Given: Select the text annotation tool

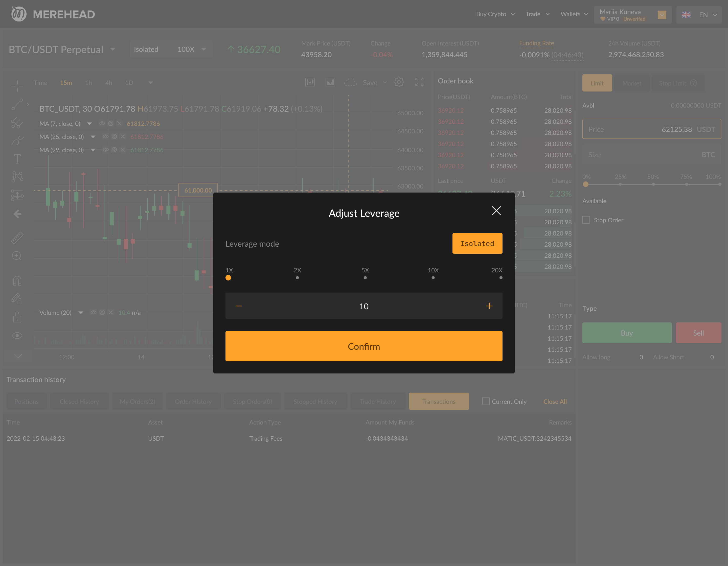Looking at the screenshot, I should click(17, 159).
